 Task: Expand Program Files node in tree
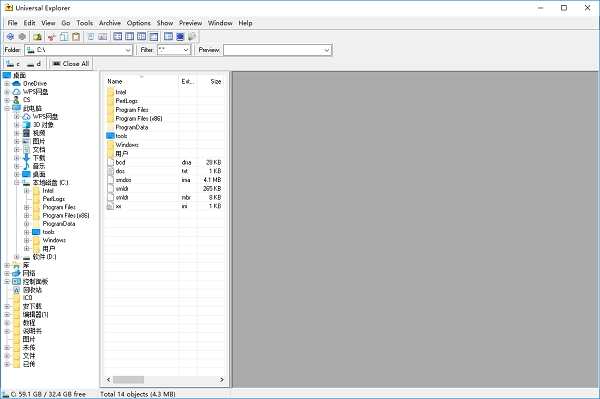tap(26, 207)
